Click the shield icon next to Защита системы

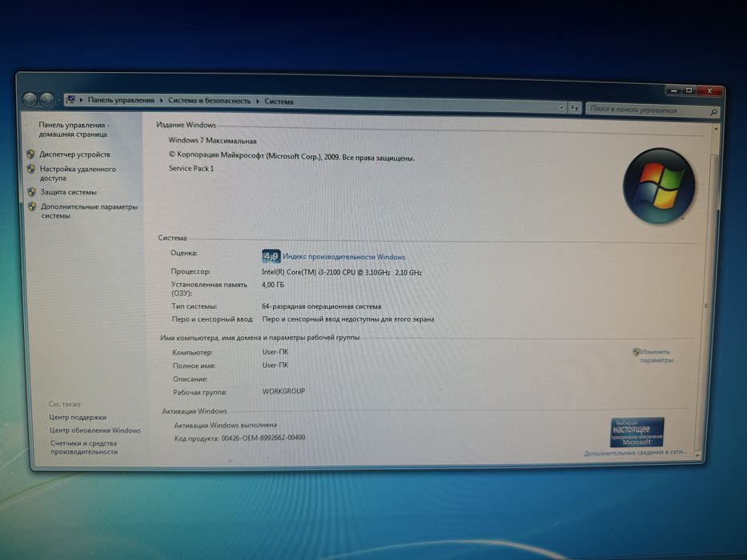(32, 192)
